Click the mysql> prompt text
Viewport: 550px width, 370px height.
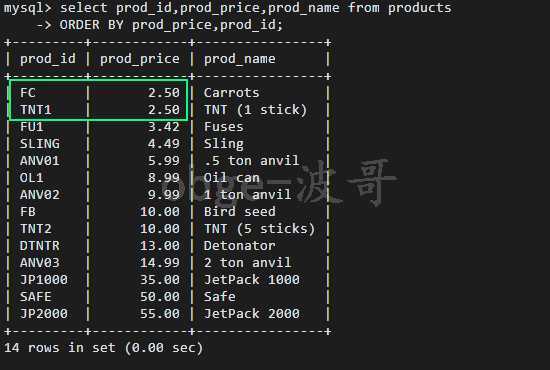(x=28, y=8)
